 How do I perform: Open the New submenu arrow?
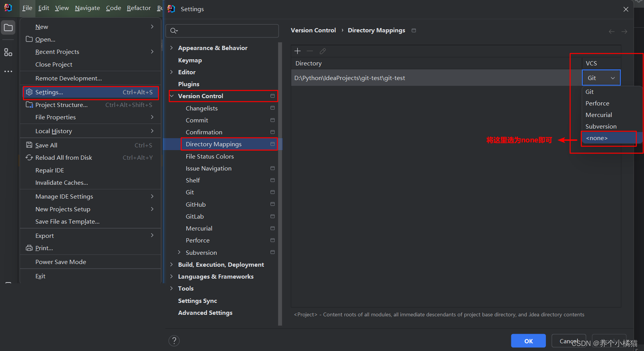152,27
